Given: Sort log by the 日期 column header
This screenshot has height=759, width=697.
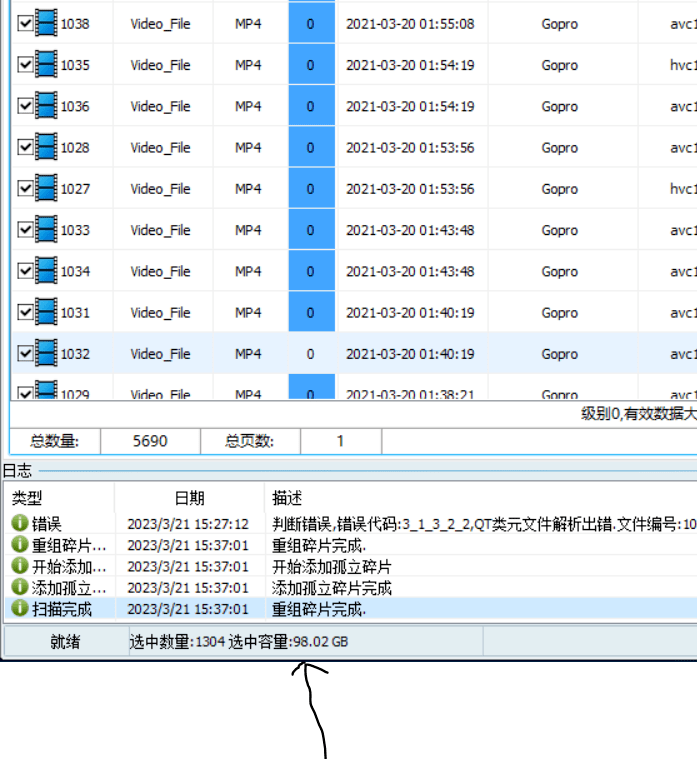Looking at the screenshot, I should coord(189,498).
